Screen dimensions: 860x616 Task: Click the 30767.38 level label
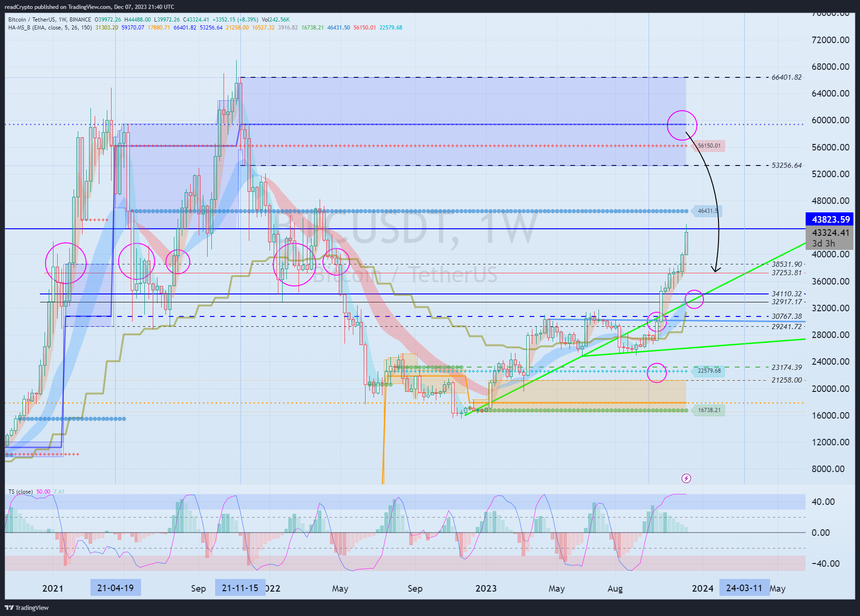(786, 316)
